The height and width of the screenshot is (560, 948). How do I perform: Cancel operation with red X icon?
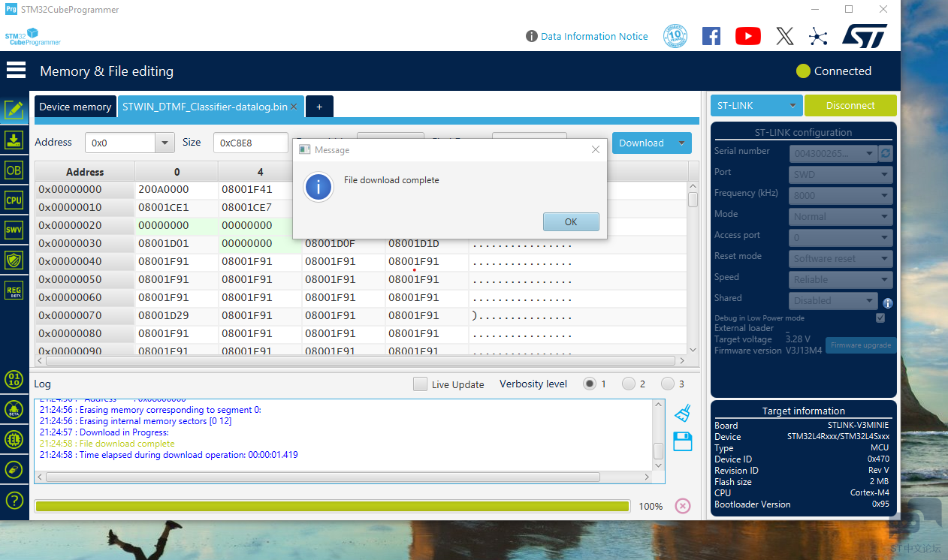[682, 506]
